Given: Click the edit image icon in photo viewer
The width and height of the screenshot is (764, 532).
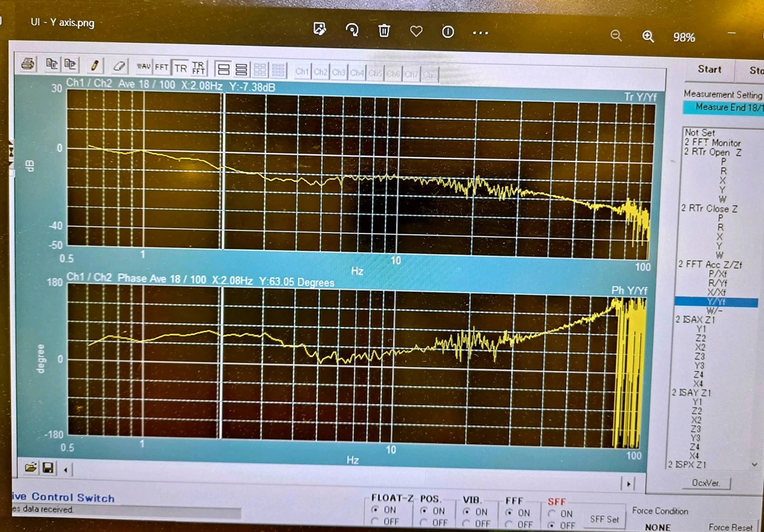Looking at the screenshot, I should [320, 29].
